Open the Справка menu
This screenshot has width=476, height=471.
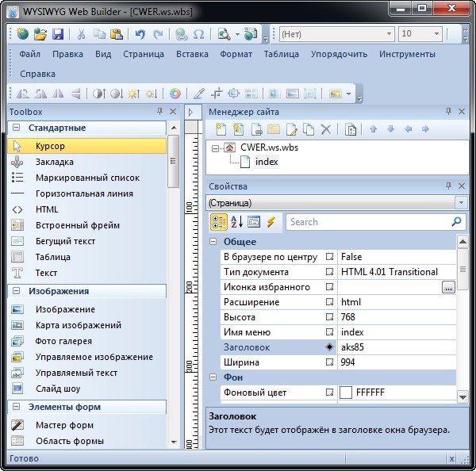(37, 74)
